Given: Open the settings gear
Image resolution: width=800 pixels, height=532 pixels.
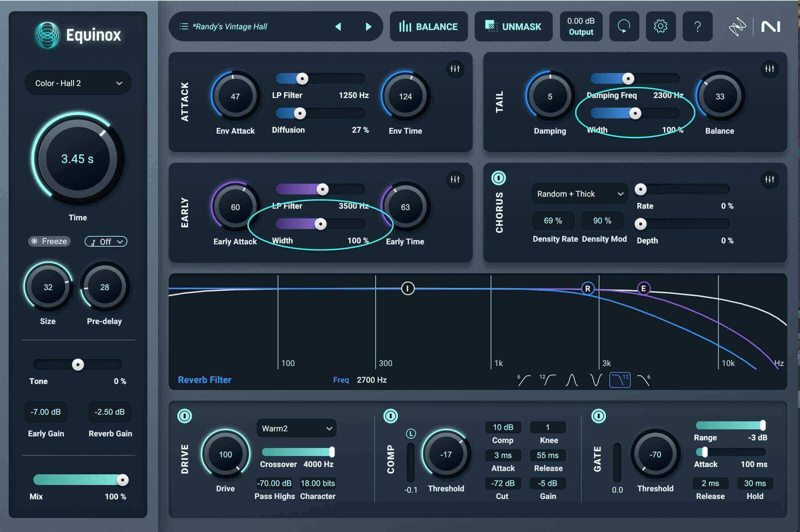Looking at the screenshot, I should 661,26.
